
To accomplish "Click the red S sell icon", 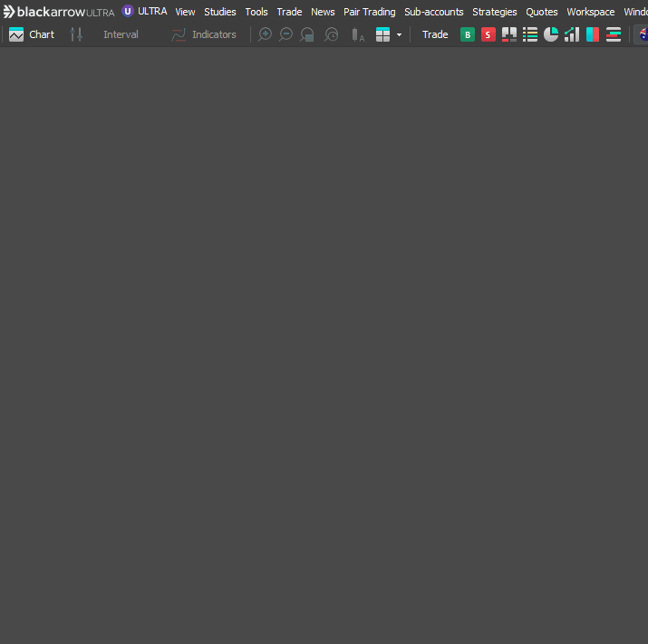I will coord(488,34).
